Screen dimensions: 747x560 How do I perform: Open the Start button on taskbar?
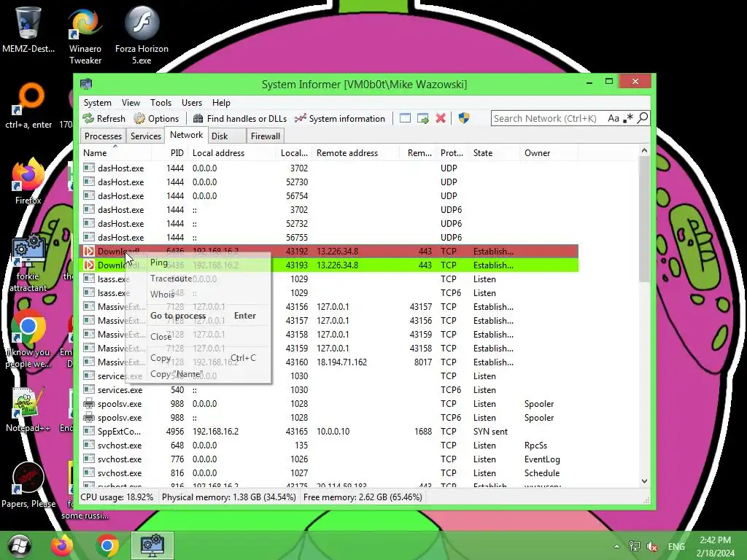[x=19, y=545]
